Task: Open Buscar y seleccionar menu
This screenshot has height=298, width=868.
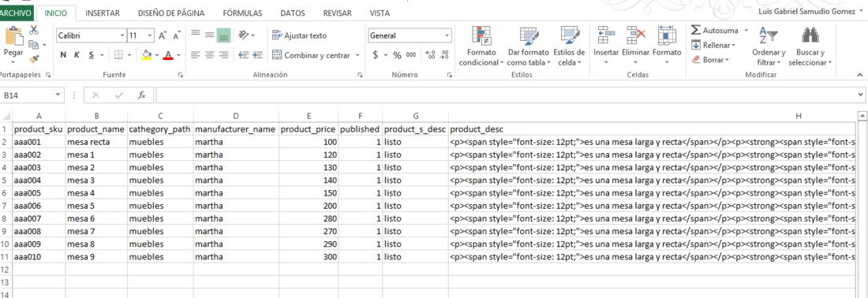Action: pos(810,47)
